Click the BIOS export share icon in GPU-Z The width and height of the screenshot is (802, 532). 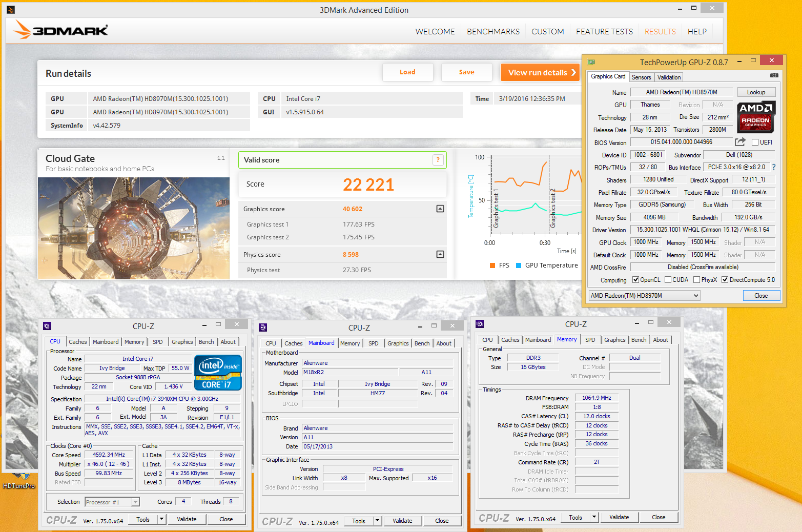pos(740,142)
